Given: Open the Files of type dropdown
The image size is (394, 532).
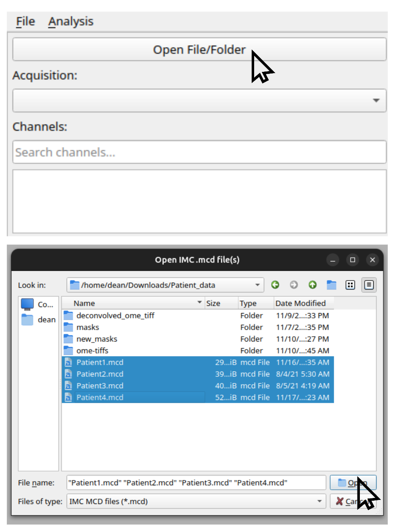Looking at the screenshot, I should click(x=319, y=501).
